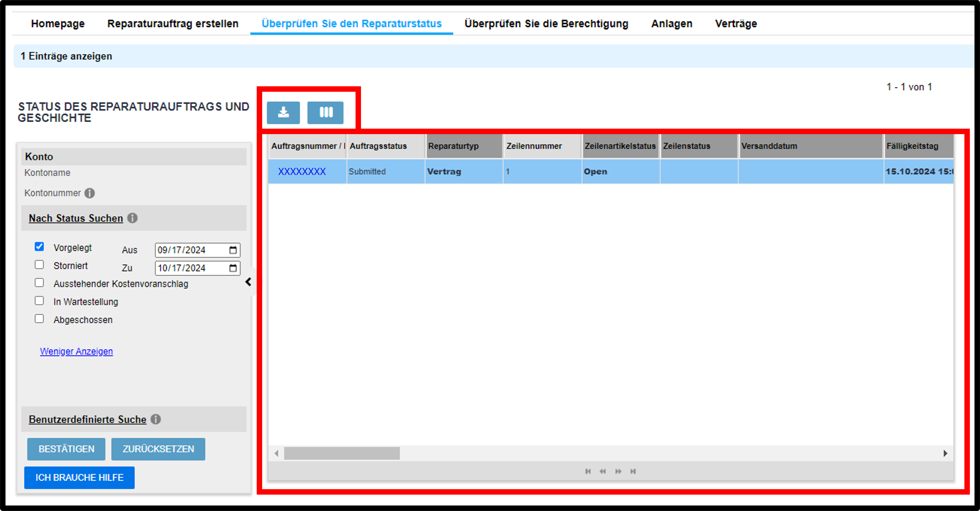Go to previous page of results
This screenshot has width=980, height=511.
point(603,471)
